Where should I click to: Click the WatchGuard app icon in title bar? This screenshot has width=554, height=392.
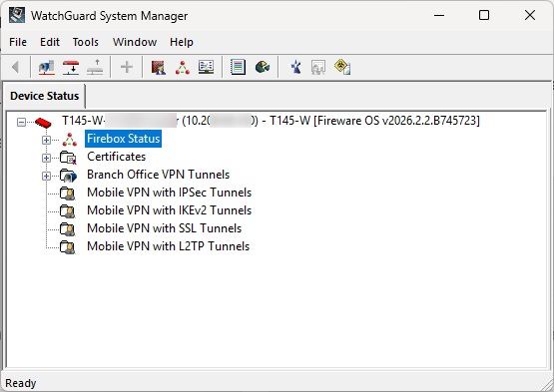click(x=17, y=15)
